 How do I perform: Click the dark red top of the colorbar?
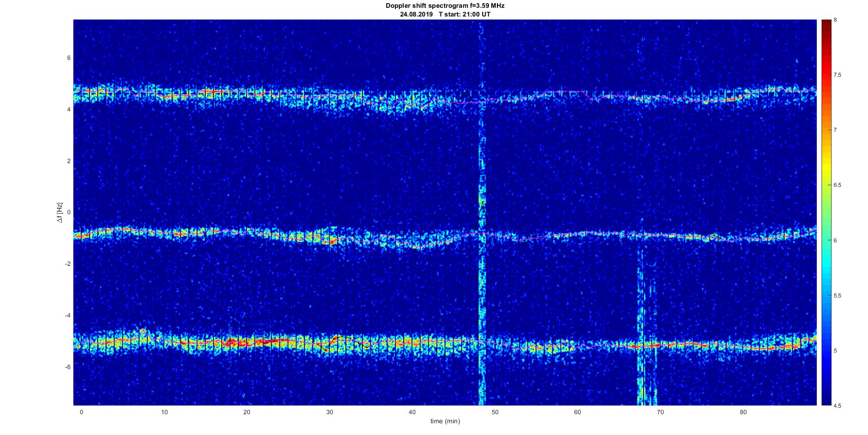click(x=826, y=26)
